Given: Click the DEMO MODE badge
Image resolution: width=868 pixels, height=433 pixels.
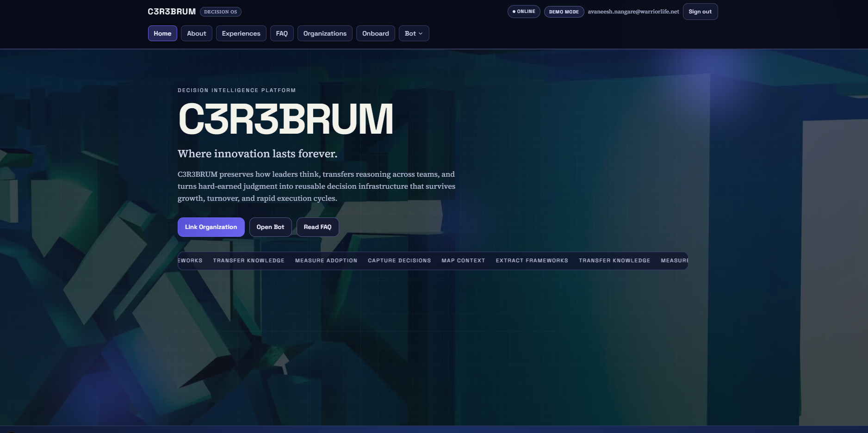Looking at the screenshot, I should [x=564, y=12].
